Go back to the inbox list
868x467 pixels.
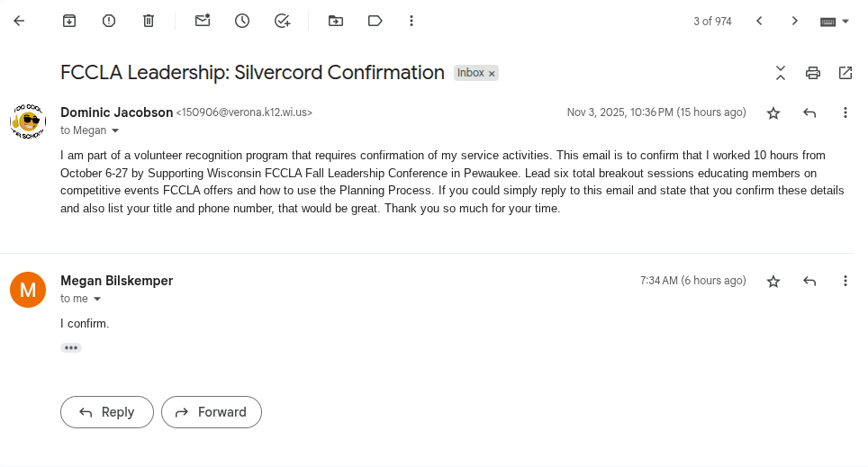tap(19, 21)
